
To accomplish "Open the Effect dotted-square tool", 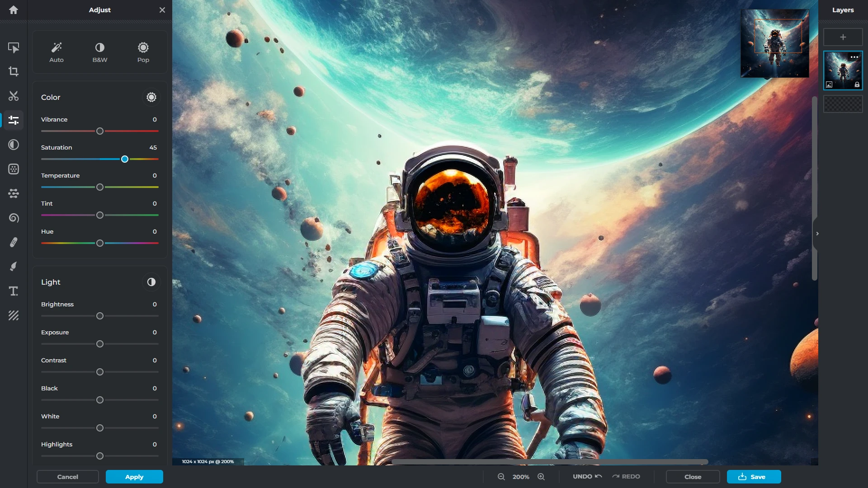I will point(14,169).
